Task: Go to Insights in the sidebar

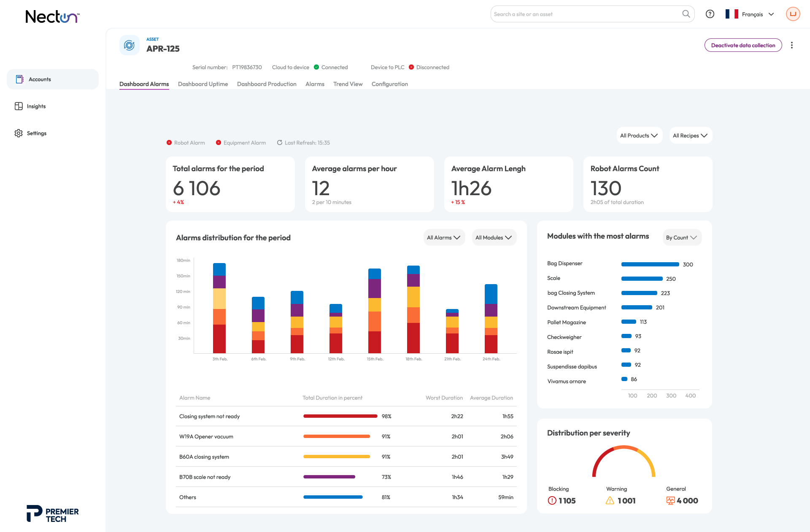Action: click(x=36, y=106)
